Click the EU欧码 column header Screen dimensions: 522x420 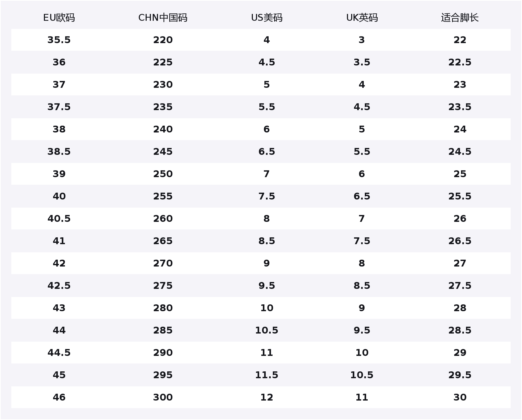59,18
